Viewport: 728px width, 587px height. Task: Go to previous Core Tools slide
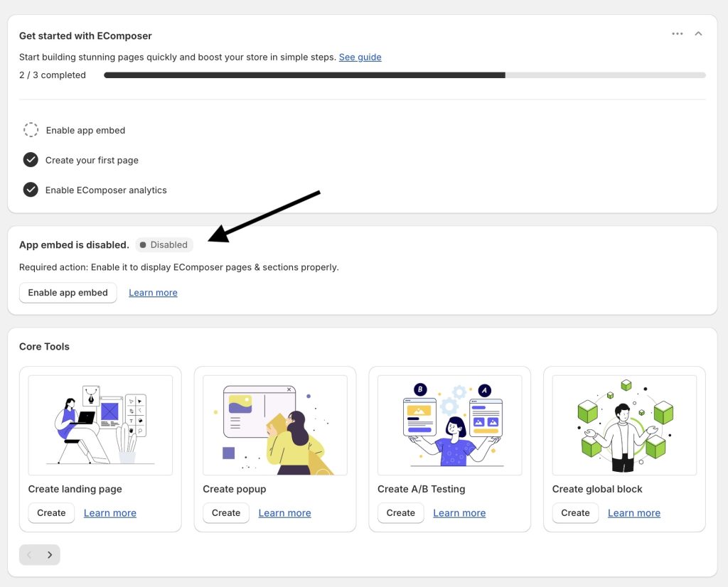click(x=29, y=555)
